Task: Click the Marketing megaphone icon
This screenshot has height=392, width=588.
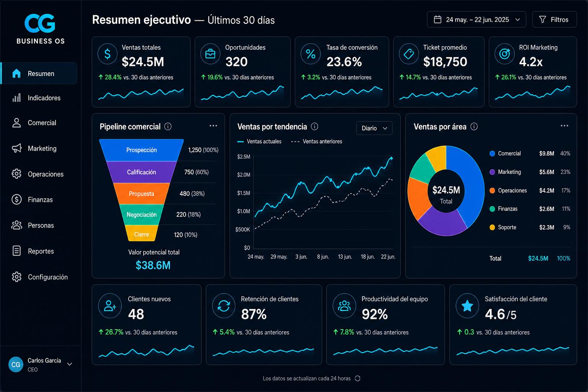Action: coord(16,148)
